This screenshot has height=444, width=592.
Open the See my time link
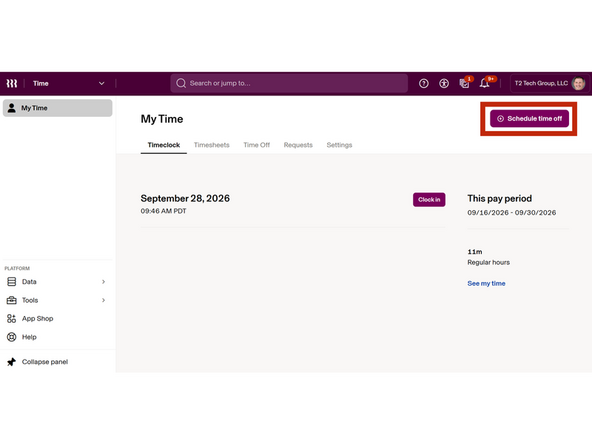486,284
